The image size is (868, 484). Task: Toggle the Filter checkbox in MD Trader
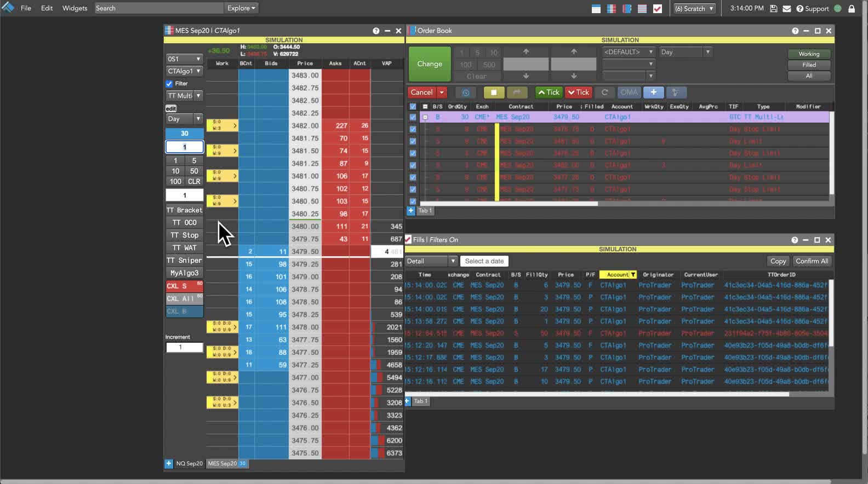(169, 84)
